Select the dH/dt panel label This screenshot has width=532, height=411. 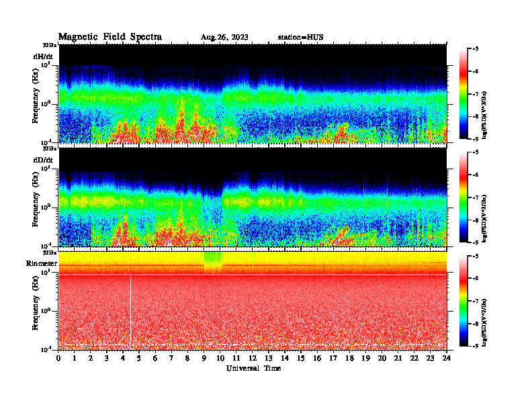click(43, 56)
